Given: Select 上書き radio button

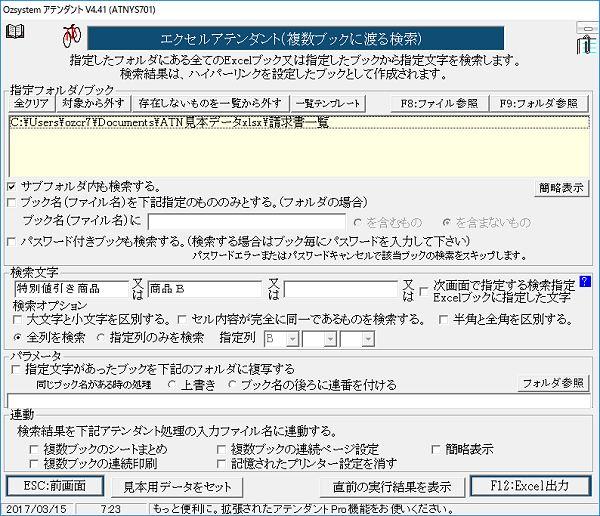Looking at the screenshot, I should point(172,385).
